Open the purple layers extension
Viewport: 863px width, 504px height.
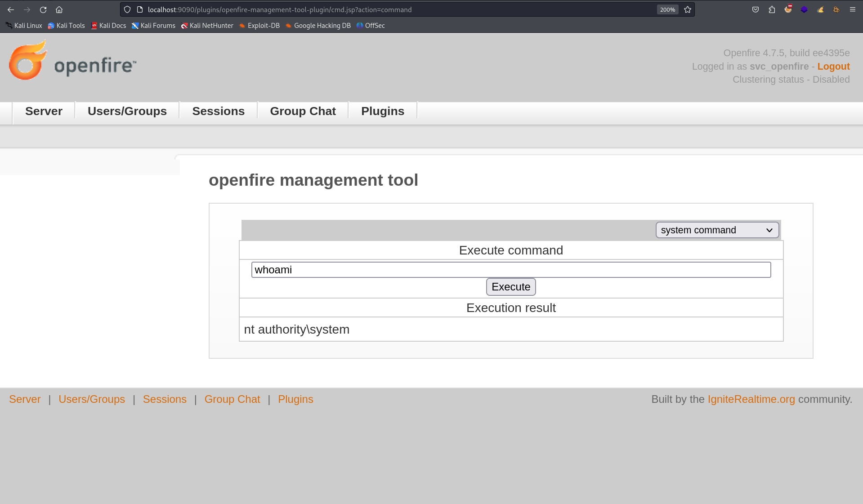point(804,9)
